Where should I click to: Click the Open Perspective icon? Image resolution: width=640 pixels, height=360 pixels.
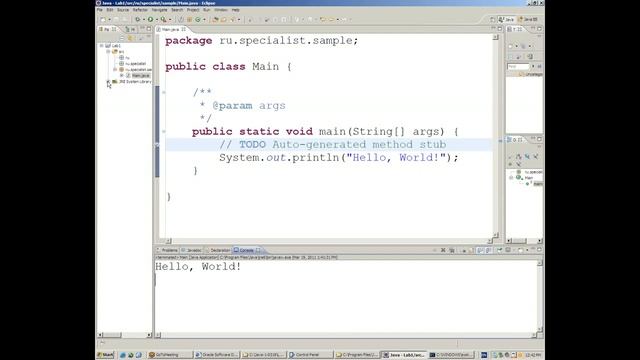[x=493, y=19]
